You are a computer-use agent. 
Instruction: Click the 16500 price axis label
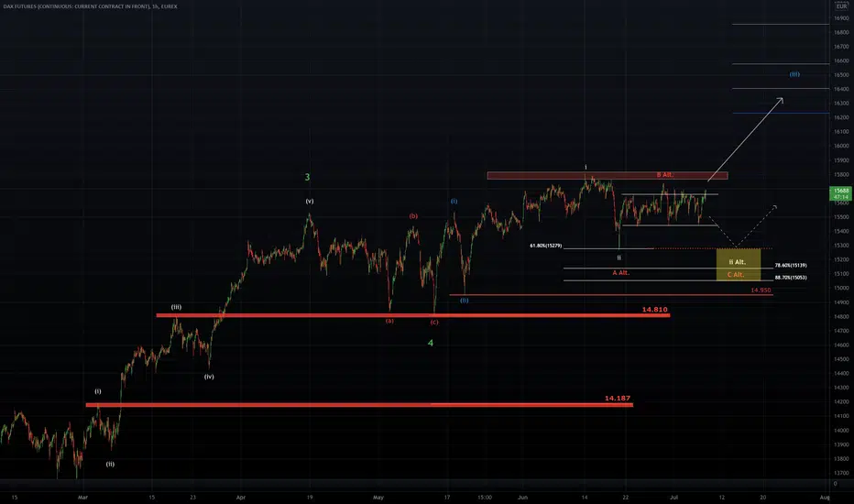click(x=841, y=74)
